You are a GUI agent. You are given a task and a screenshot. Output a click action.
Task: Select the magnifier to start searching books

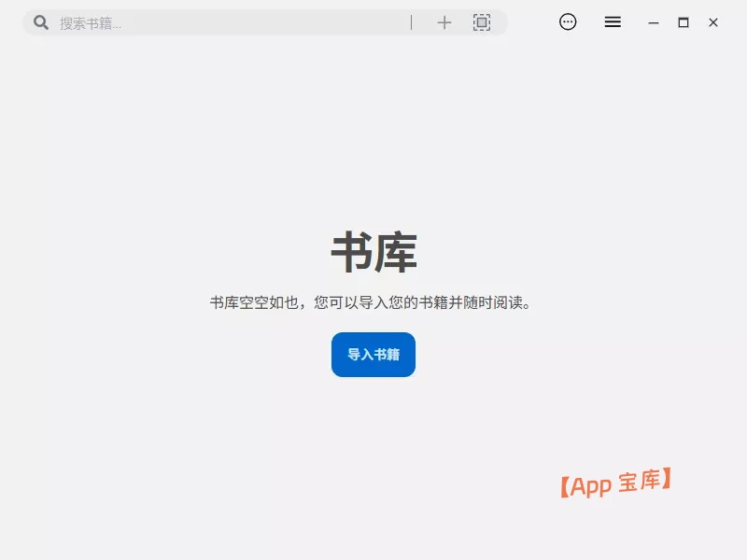point(39,21)
